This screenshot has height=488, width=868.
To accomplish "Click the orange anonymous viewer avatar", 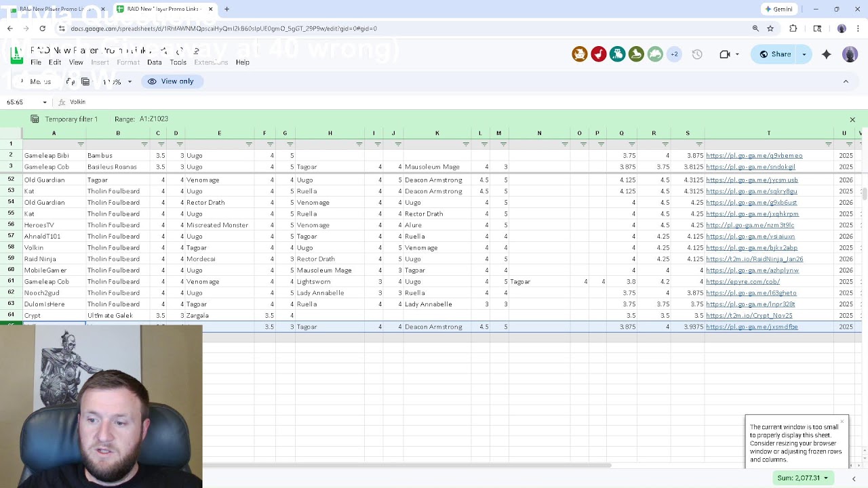I will (x=580, y=54).
